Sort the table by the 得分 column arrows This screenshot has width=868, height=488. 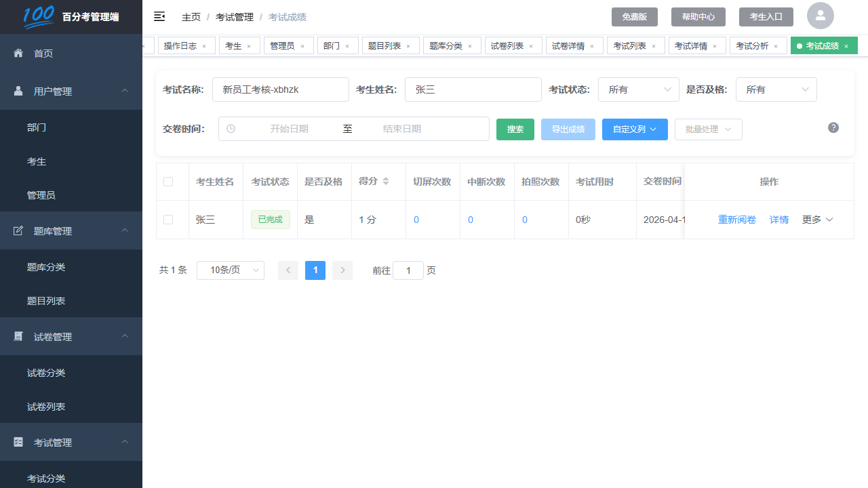tap(386, 181)
